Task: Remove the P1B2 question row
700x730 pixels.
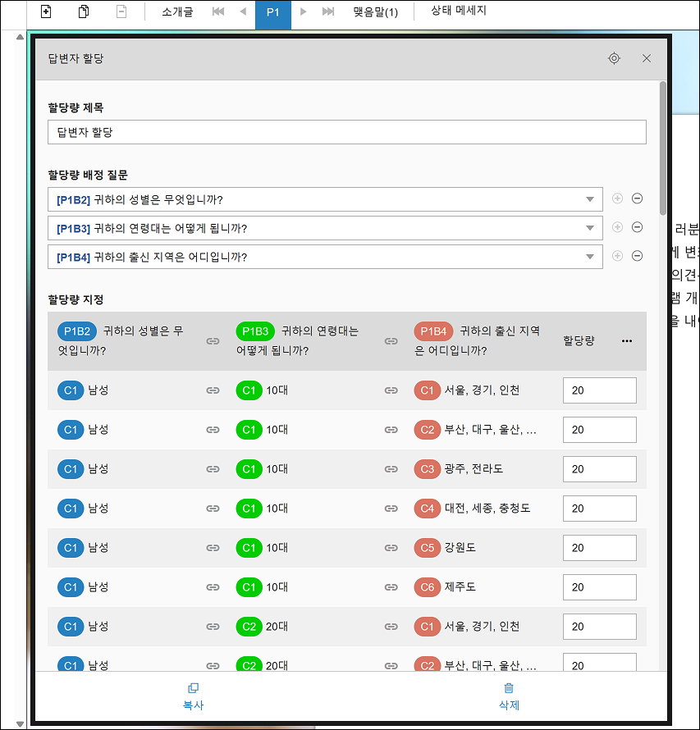Action: (x=637, y=198)
